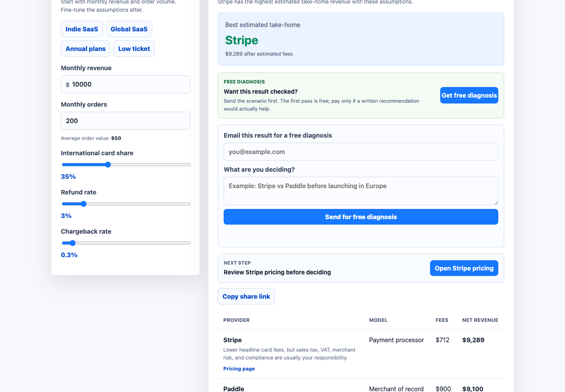Apply the Global SaaS preset
The width and height of the screenshot is (565, 392).
pos(129,29)
